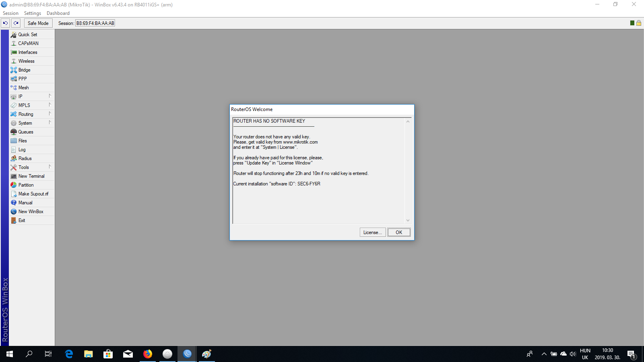Click the volume tray icon
This screenshot has width=644, height=362.
click(573, 354)
